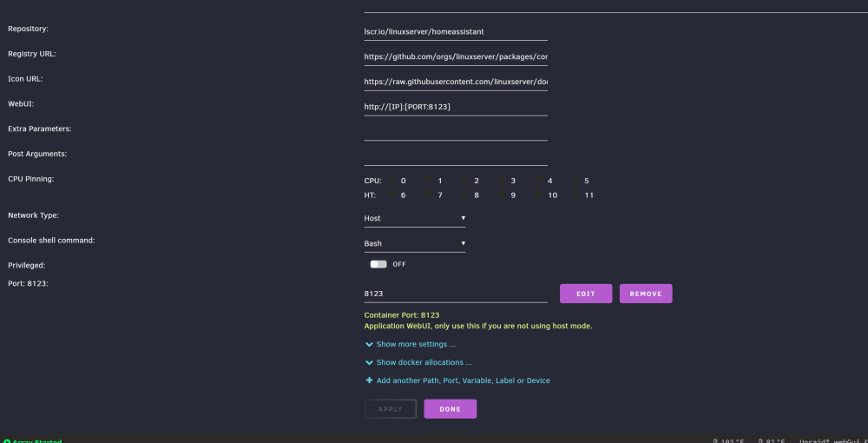The width and height of the screenshot is (868, 443).
Task: Add another Path, Port, Variable, Label or Device
Action: pyautogui.click(x=464, y=381)
